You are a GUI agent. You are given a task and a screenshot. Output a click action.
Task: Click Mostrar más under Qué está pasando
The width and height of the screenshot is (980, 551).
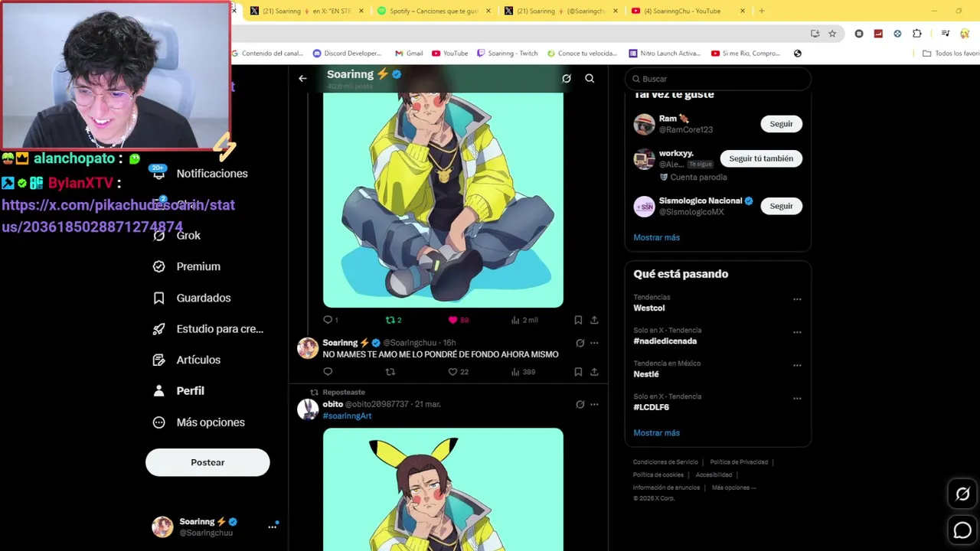click(x=656, y=433)
